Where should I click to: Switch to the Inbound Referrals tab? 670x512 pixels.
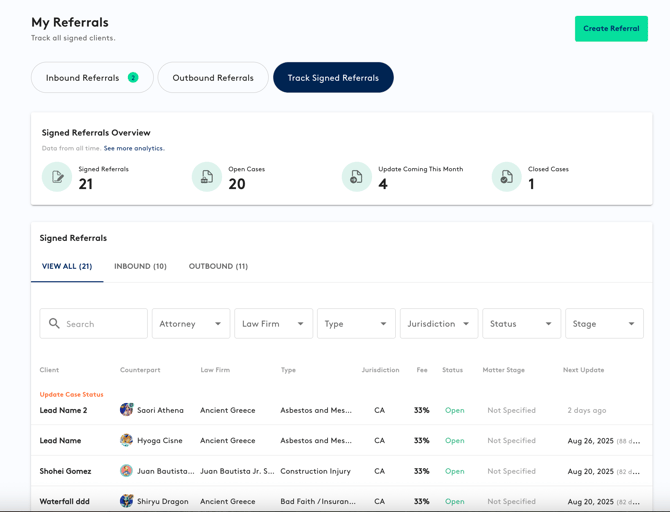92,78
